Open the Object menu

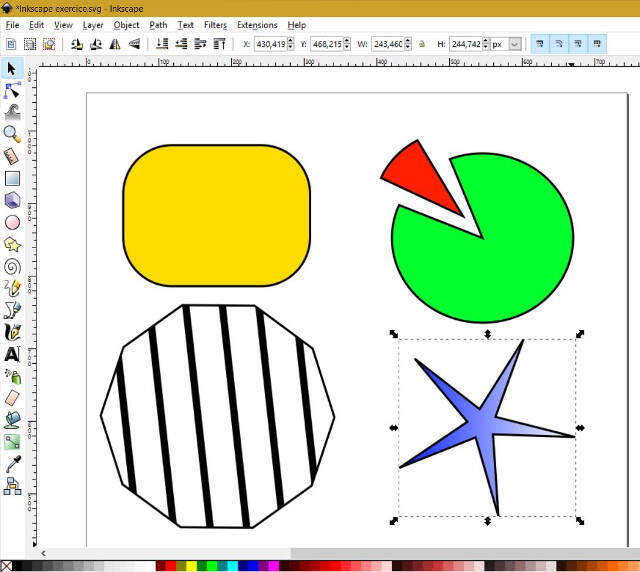126,25
